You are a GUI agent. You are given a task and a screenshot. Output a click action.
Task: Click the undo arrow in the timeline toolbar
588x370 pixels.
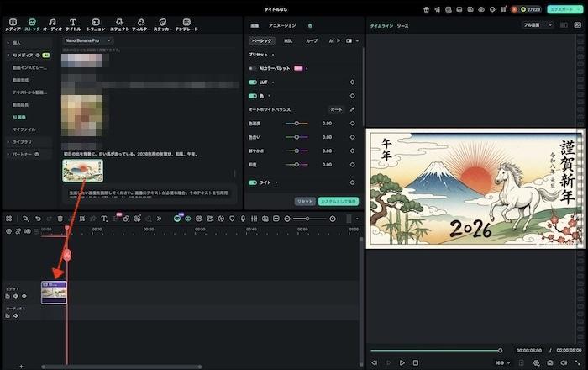(38, 219)
